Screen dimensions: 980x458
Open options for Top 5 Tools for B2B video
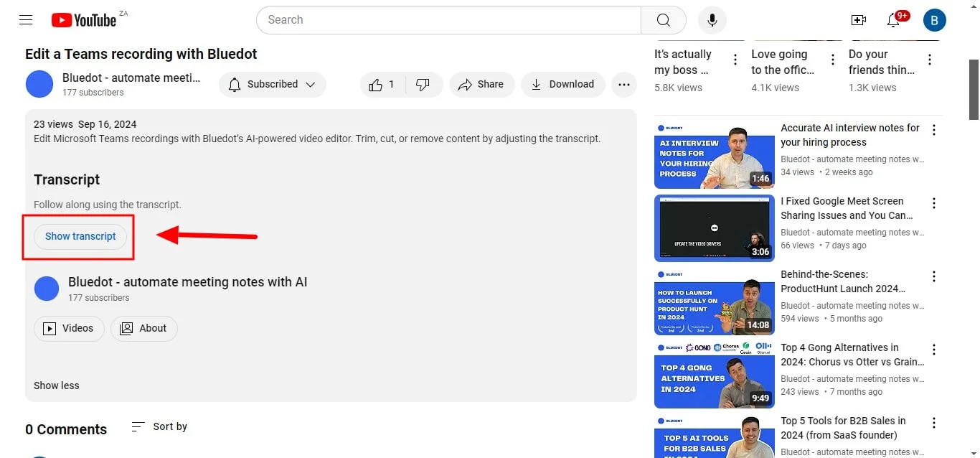pyautogui.click(x=934, y=423)
